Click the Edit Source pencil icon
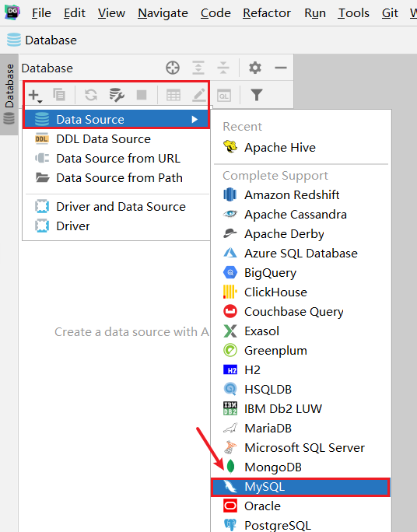The height and width of the screenshot is (532, 417). click(199, 95)
